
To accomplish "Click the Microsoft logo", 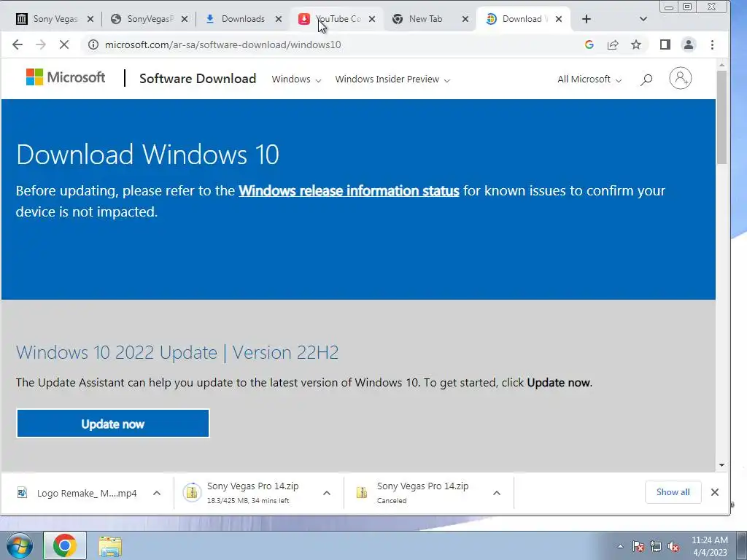I will click(x=65, y=77).
